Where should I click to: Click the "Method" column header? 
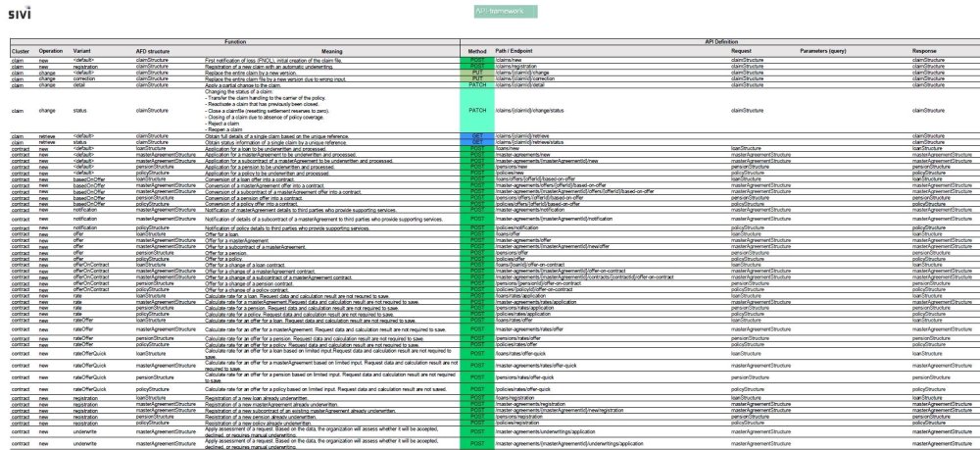click(x=477, y=51)
